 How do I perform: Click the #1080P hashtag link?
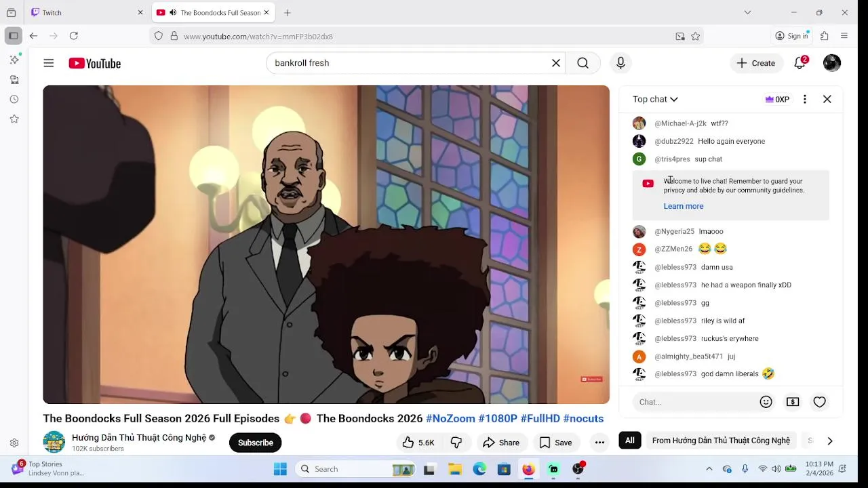[x=498, y=418]
